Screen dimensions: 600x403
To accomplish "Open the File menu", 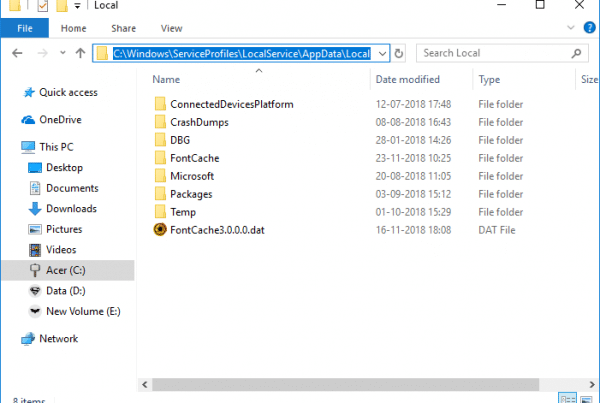I will (x=24, y=28).
